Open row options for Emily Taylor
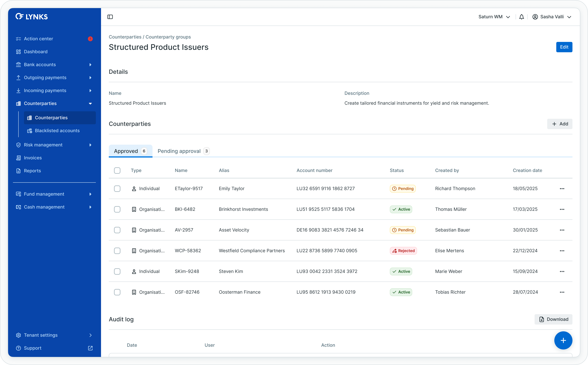Image resolution: width=588 pixels, height=365 pixels. point(562,189)
